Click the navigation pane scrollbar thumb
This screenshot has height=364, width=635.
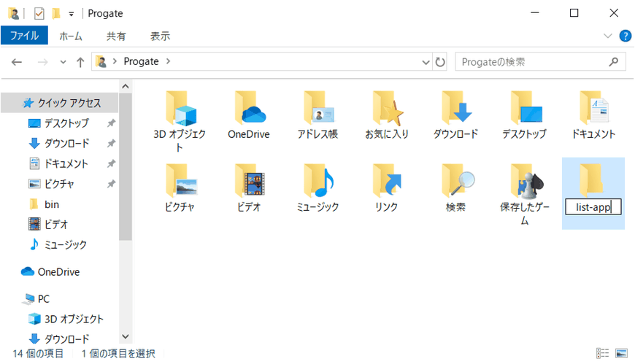126,166
